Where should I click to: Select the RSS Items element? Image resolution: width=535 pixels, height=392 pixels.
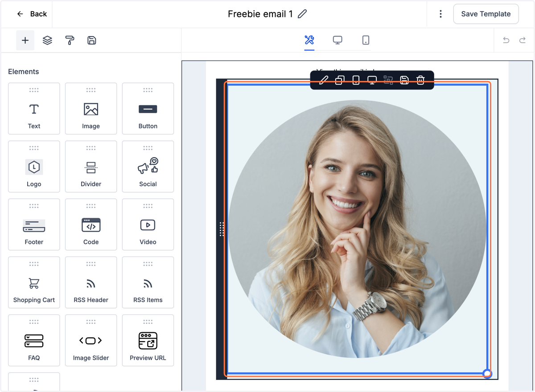click(148, 282)
